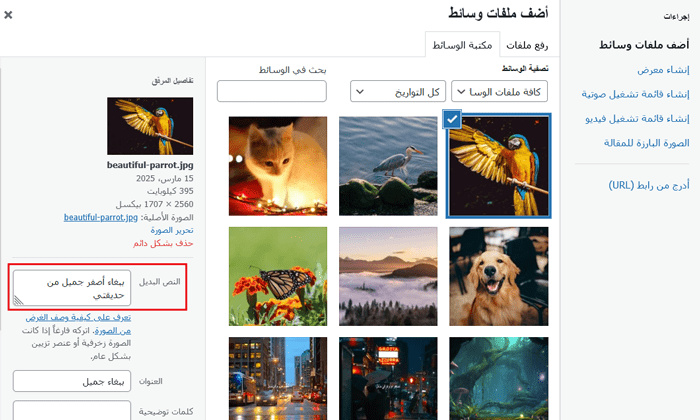Open the beautiful-parrot.jpg original image link
Image resolution: width=700 pixels, height=420 pixels.
coord(100,217)
